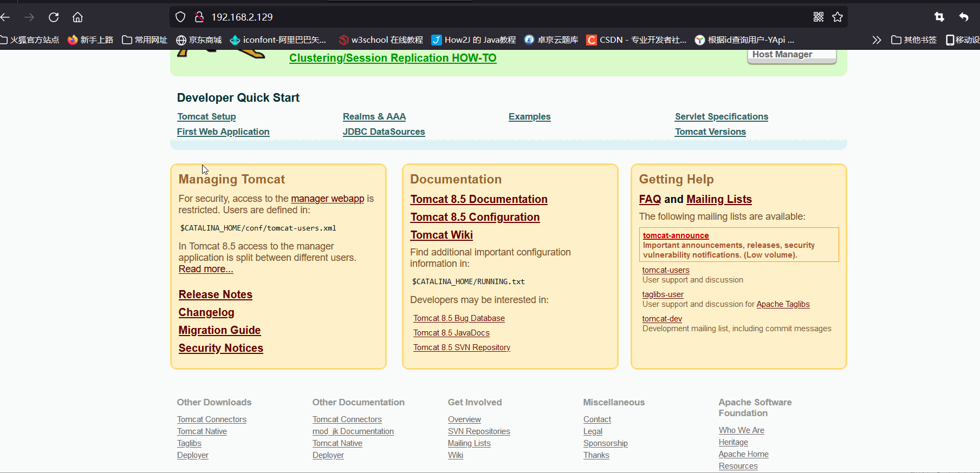This screenshot has width=980, height=473.
Task: Open tomcat-users mailing list link
Action: pos(666,270)
